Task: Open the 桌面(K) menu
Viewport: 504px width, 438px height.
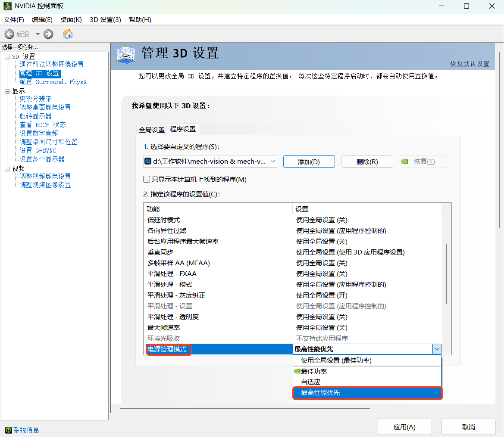Action: point(71,19)
